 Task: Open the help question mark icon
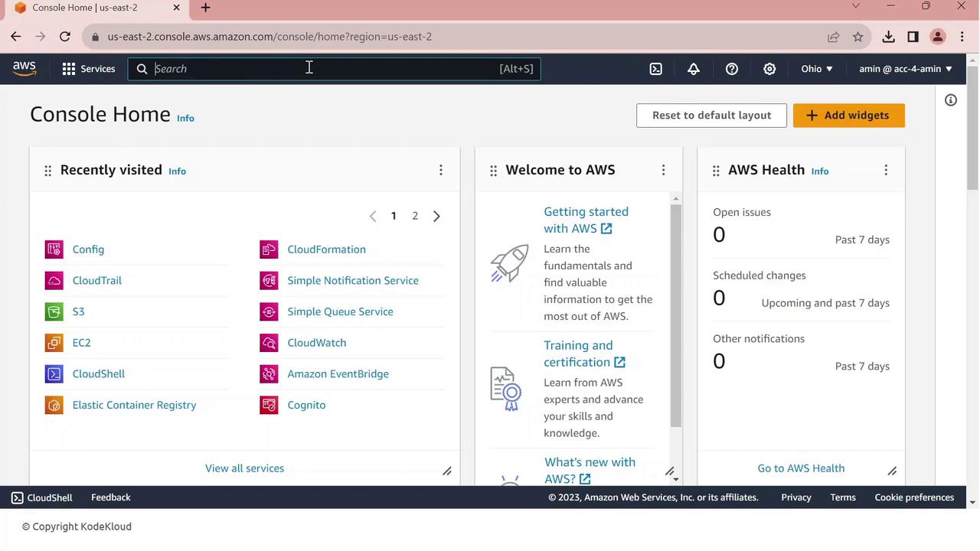732,69
